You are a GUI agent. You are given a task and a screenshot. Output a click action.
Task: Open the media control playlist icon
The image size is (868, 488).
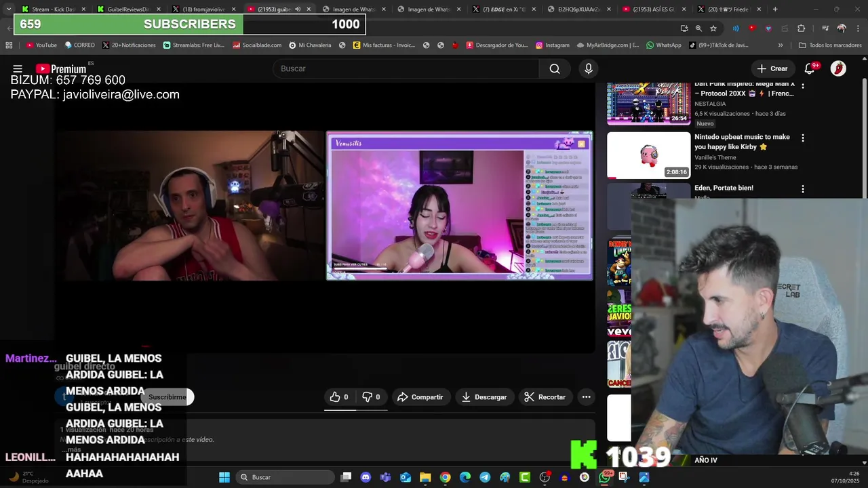click(x=825, y=28)
